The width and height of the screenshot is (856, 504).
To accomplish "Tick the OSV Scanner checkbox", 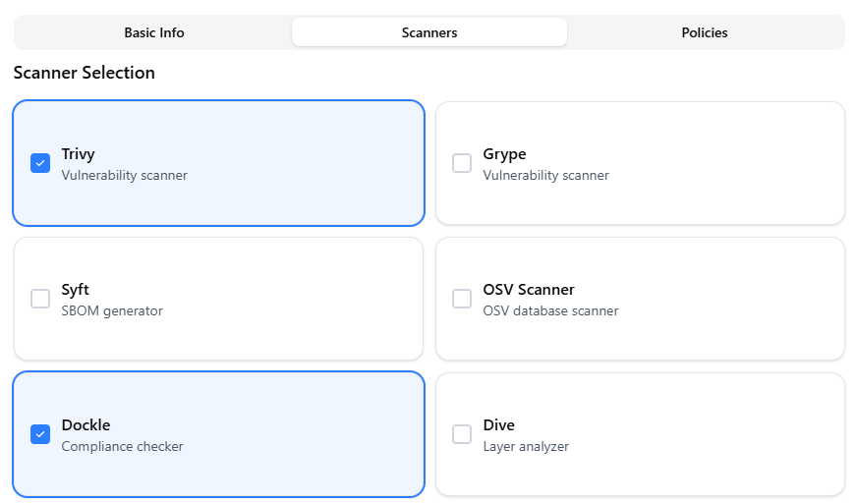I will pos(462,299).
